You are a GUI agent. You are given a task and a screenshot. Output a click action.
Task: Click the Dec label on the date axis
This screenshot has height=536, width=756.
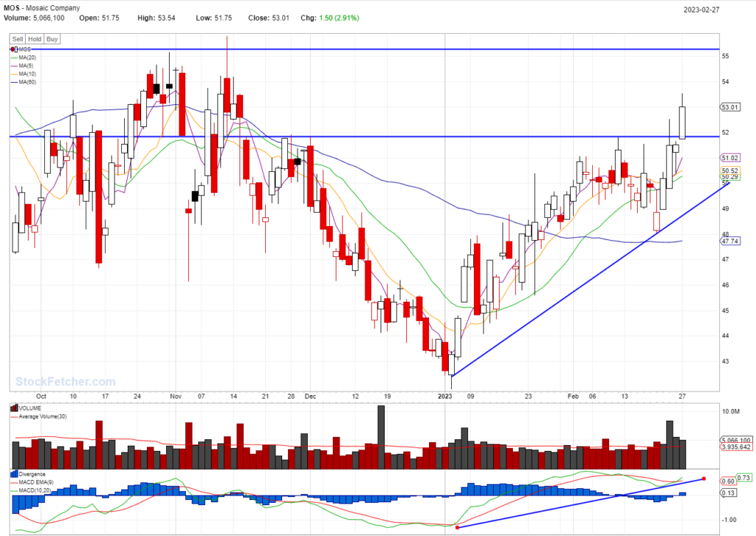click(x=310, y=396)
